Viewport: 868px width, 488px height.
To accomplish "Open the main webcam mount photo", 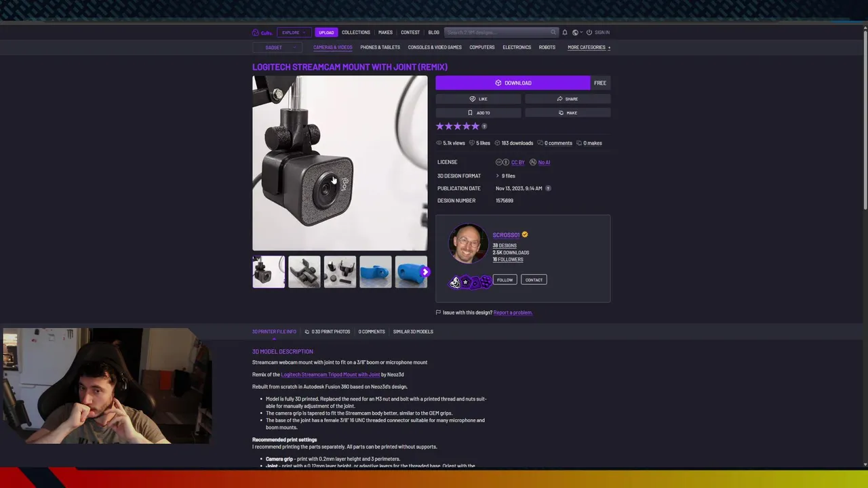I will [x=340, y=163].
